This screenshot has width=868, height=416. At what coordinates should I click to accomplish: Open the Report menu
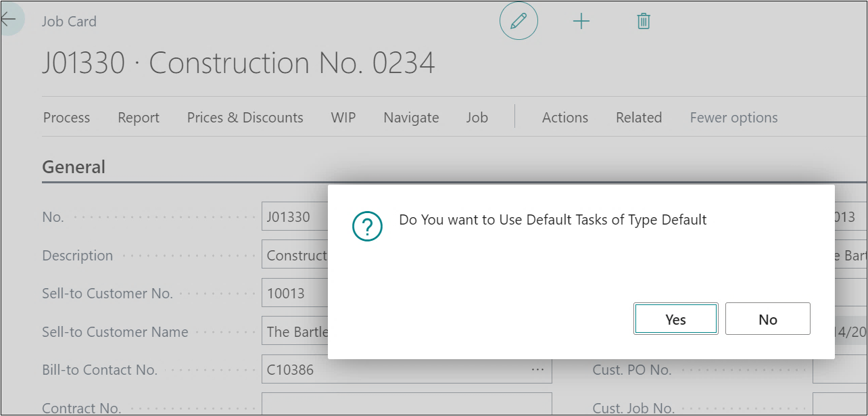[139, 118]
